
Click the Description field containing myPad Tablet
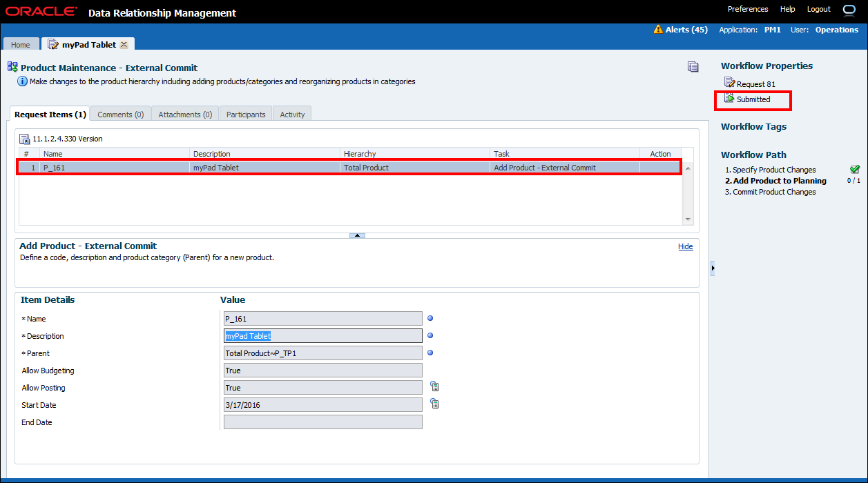click(x=322, y=336)
